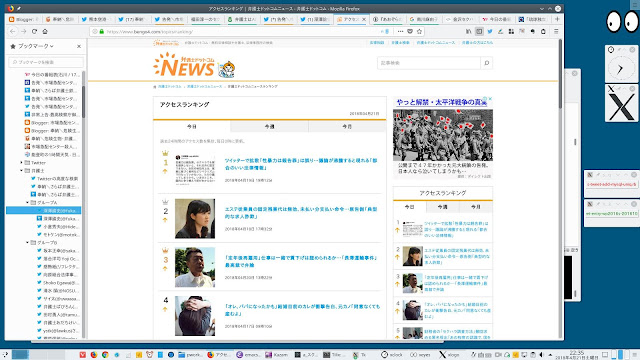Select the 今日 tab in main ranking
Screen dimensions: 640x360
192,127
